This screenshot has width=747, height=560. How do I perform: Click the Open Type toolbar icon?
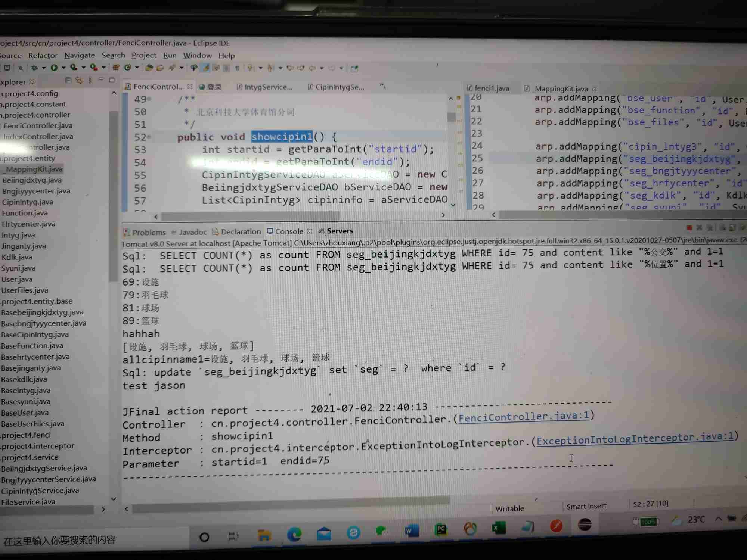(x=149, y=68)
